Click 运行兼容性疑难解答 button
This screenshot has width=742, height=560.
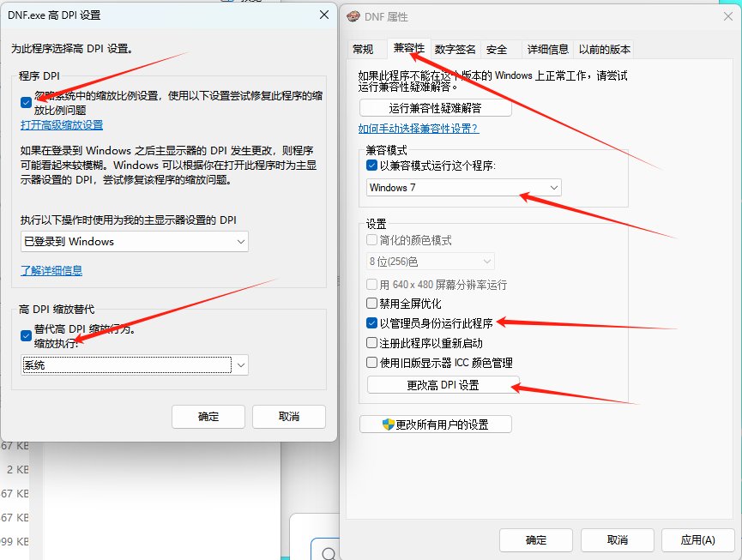[436, 108]
